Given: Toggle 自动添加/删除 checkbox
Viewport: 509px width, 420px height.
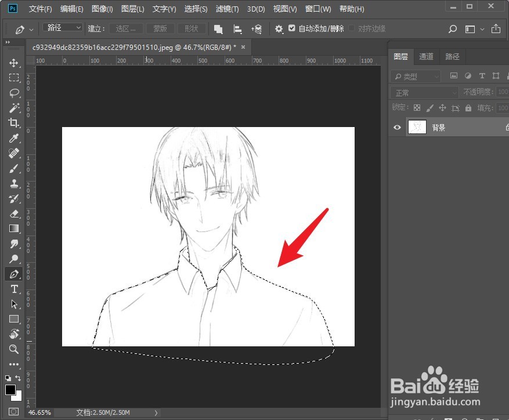Looking at the screenshot, I should point(292,28).
